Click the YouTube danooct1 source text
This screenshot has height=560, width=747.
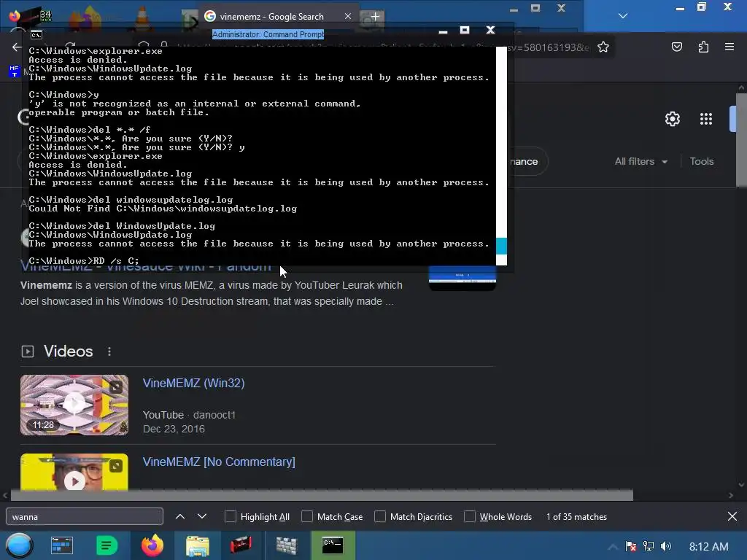tap(189, 415)
